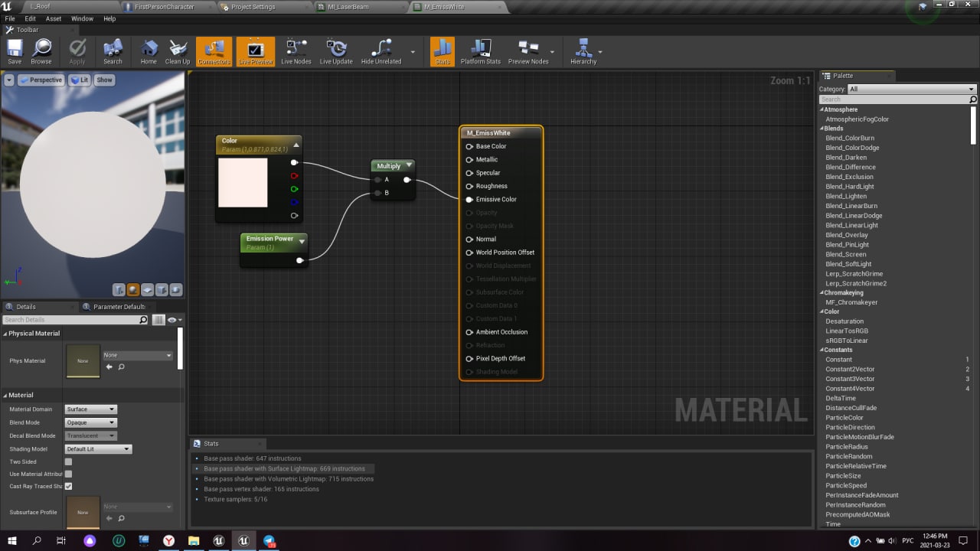The width and height of the screenshot is (980, 551).
Task: Open Platform Stats from toolbar
Action: tap(480, 51)
